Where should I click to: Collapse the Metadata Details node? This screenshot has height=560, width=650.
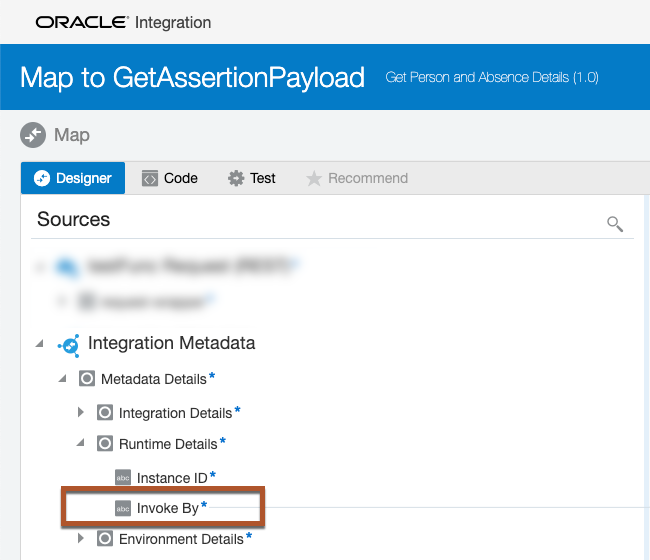tap(62, 379)
